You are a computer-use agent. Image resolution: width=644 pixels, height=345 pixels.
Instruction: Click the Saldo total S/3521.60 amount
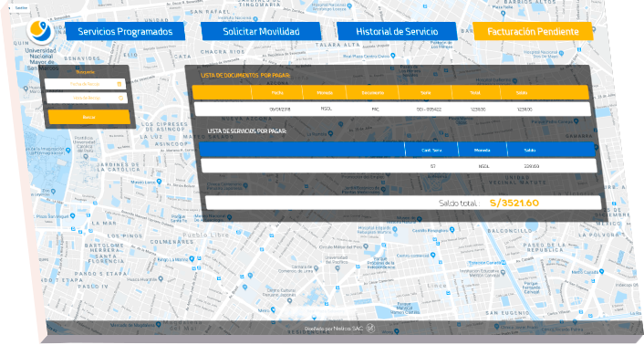514,203
